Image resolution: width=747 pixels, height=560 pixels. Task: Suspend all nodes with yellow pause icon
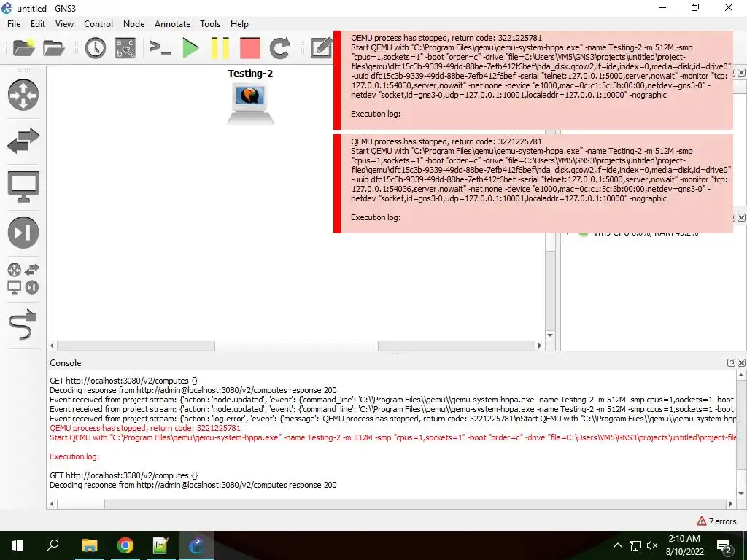tap(220, 48)
